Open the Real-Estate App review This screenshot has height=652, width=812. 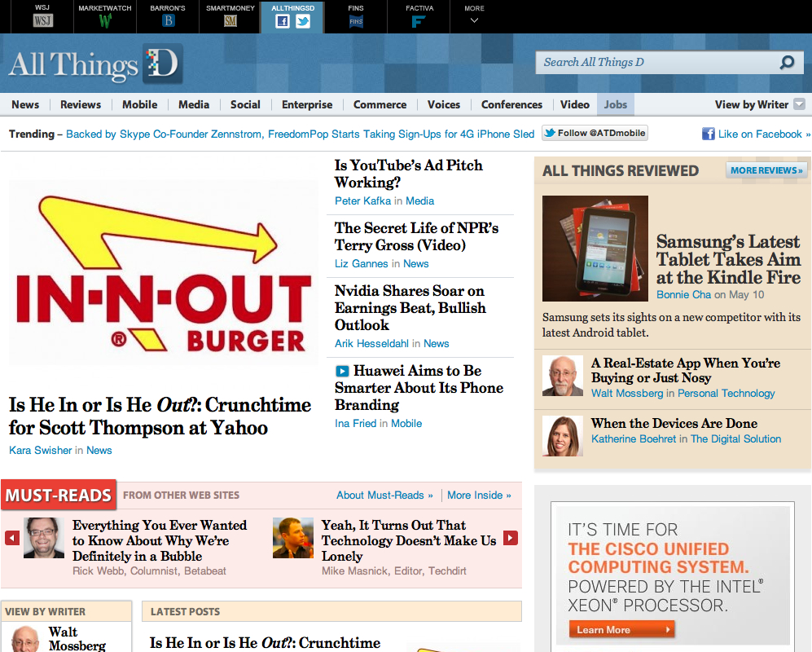pos(686,370)
